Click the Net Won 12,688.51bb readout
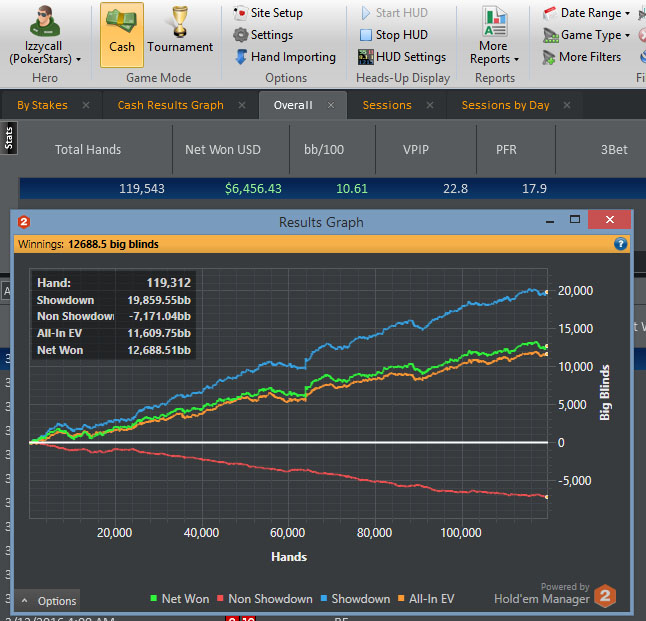The image size is (646, 621). [x=113, y=350]
